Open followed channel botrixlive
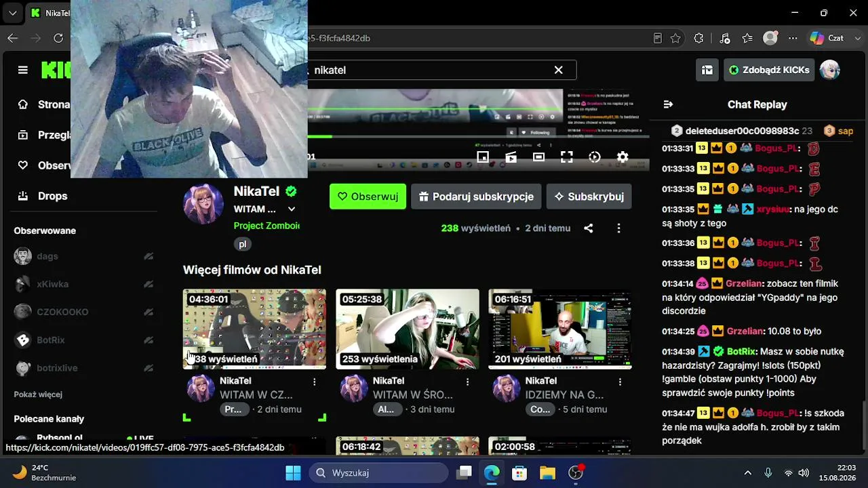Image resolution: width=868 pixels, height=488 pixels. [84, 368]
